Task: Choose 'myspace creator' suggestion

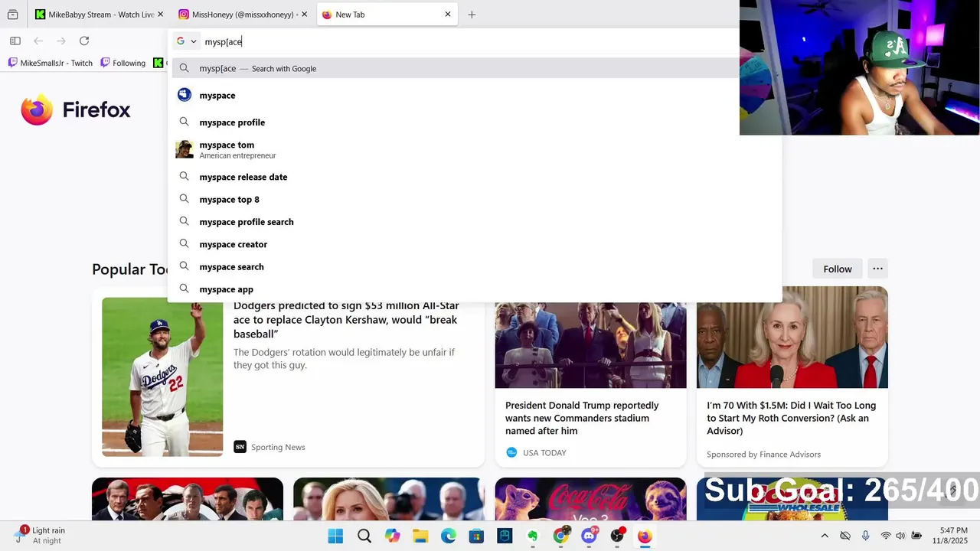Action: click(475, 244)
